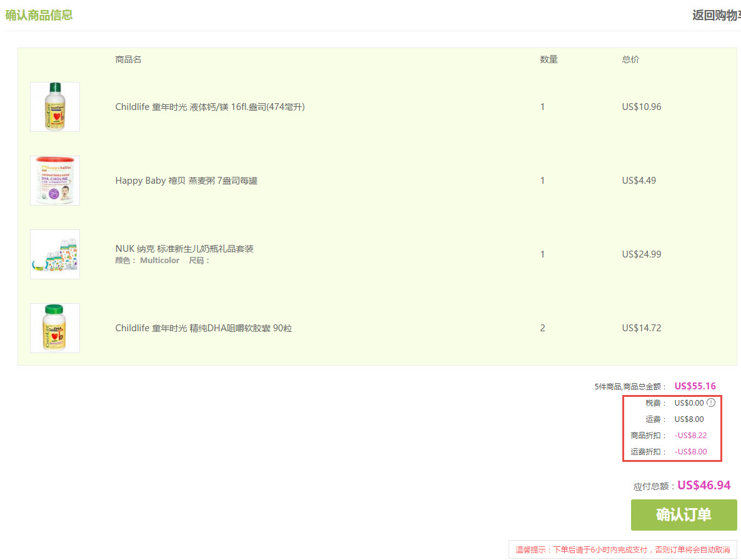Click the goods total US$55.16
The width and height of the screenshot is (741, 560).
tap(695, 386)
